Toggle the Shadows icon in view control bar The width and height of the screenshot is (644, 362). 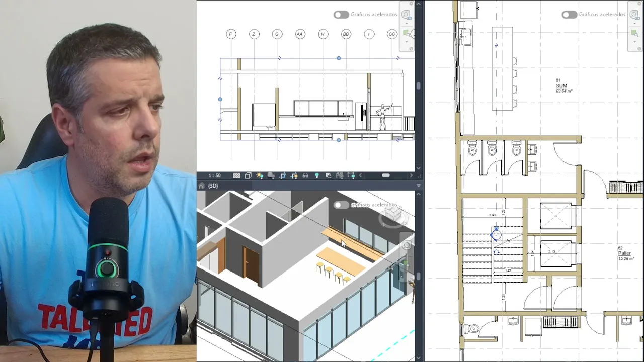pyautogui.click(x=271, y=175)
